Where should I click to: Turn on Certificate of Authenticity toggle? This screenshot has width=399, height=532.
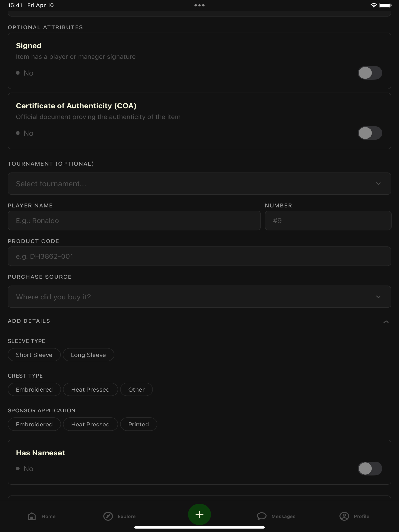click(x=370, y=133)
